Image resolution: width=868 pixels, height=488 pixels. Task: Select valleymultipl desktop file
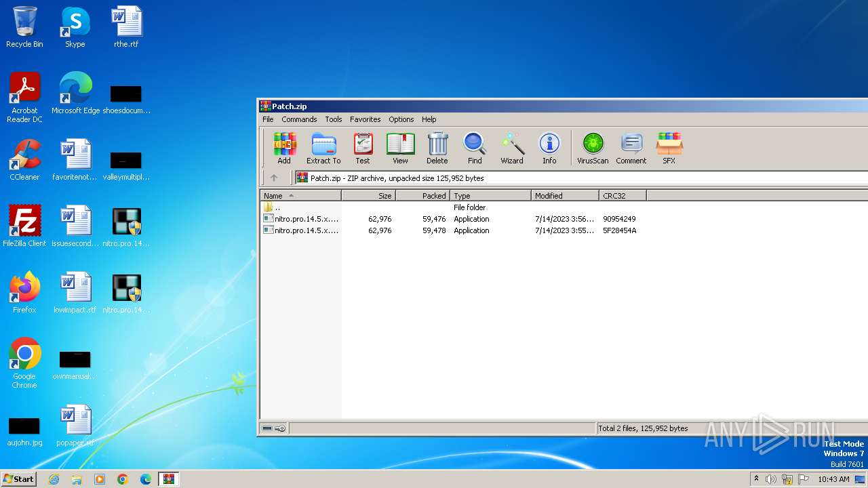point(126,166)
